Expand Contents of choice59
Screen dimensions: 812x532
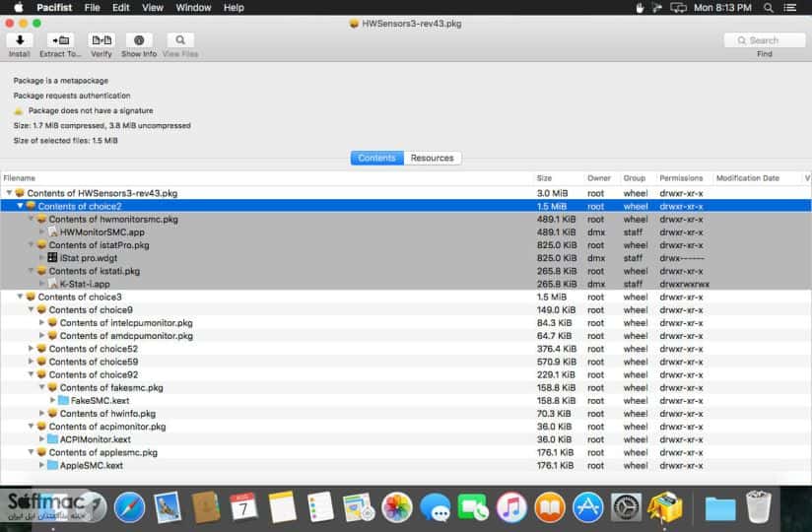click(31, 362)
